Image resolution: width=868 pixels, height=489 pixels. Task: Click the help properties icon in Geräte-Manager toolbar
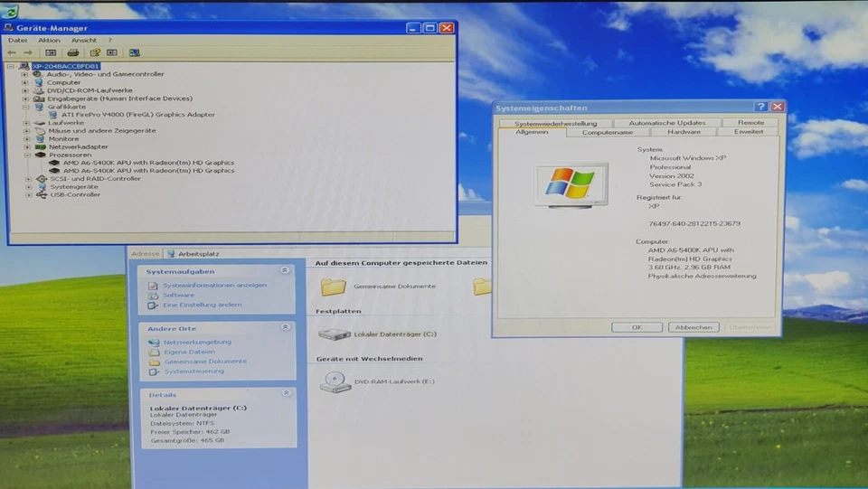[95, 52]
